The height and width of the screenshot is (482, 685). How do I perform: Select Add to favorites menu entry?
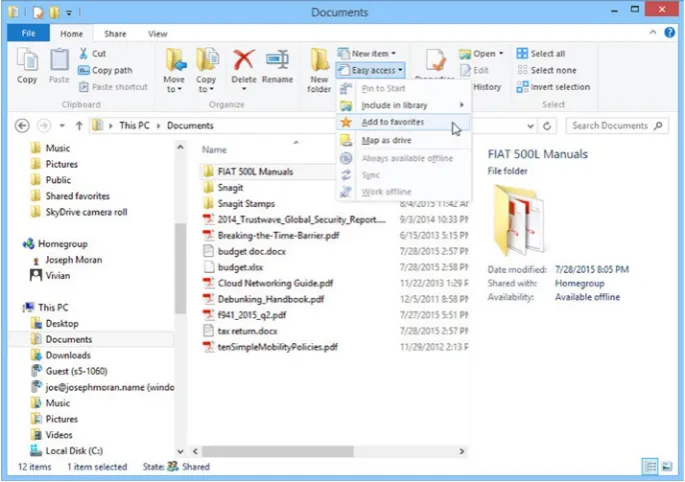(403, 122)
